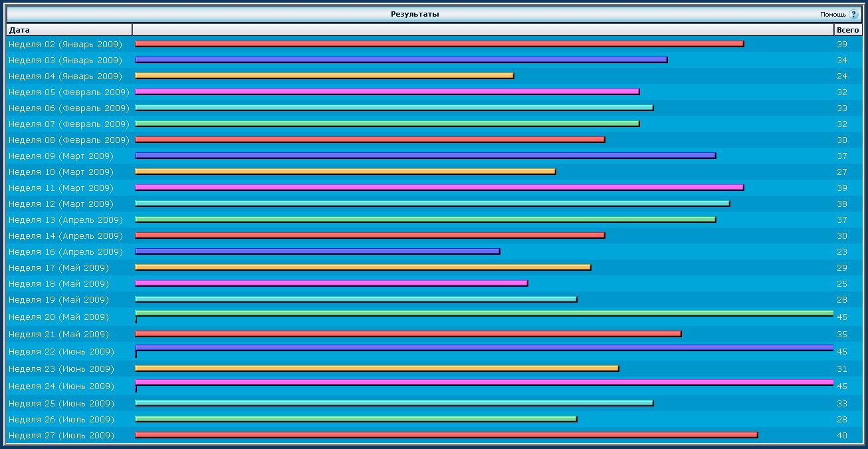
Task: Click the Всего column header
Action: pos(847,30)
